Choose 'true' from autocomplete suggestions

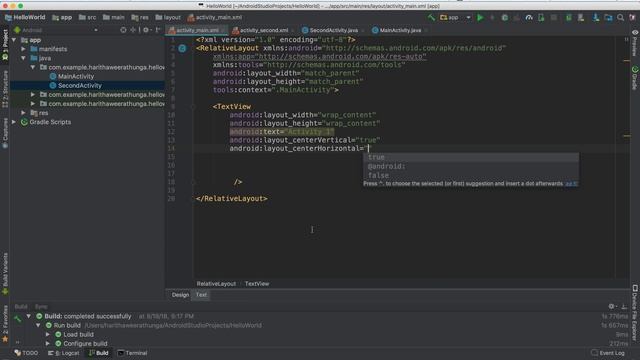471,157
